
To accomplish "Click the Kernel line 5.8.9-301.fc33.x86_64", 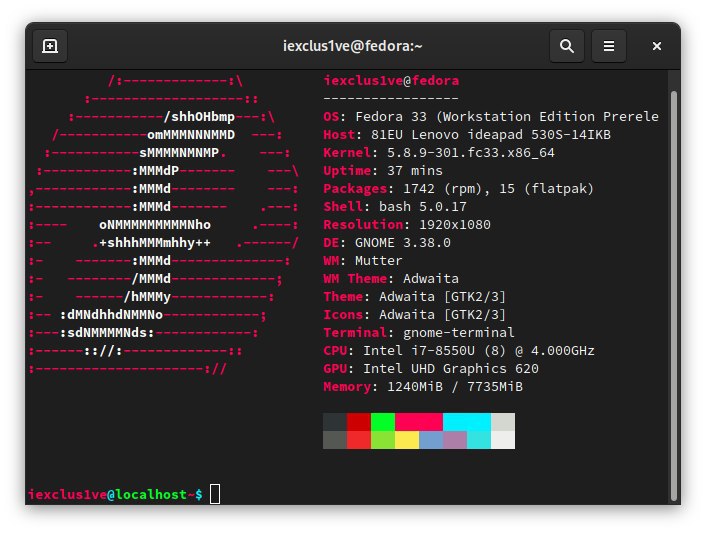I will click(439, 153).
